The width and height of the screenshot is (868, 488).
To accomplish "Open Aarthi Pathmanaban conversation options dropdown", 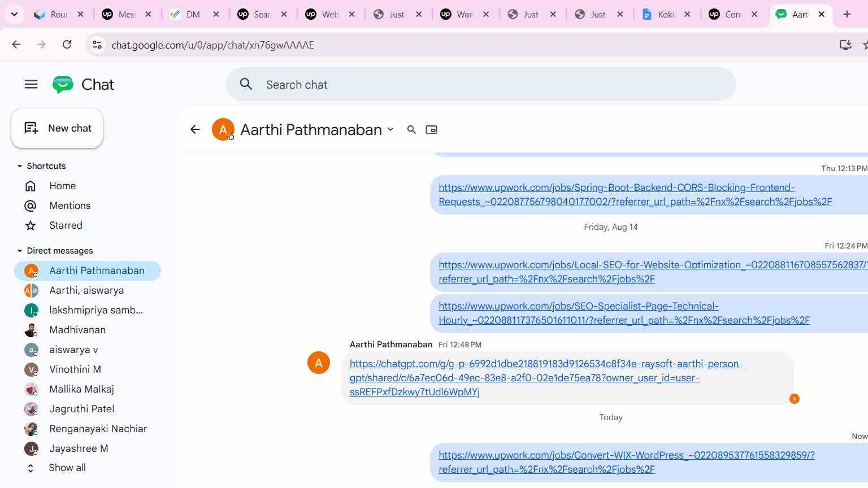I will pos(390,130).
